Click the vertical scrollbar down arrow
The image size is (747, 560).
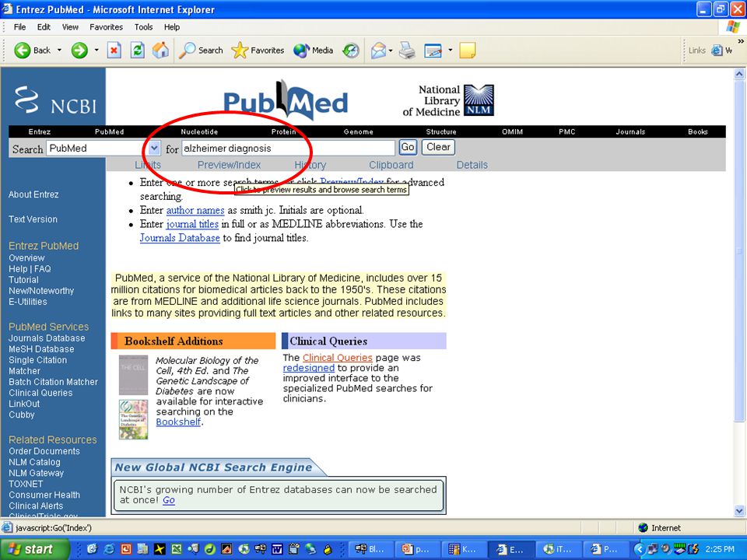click(x=739, y=512)
